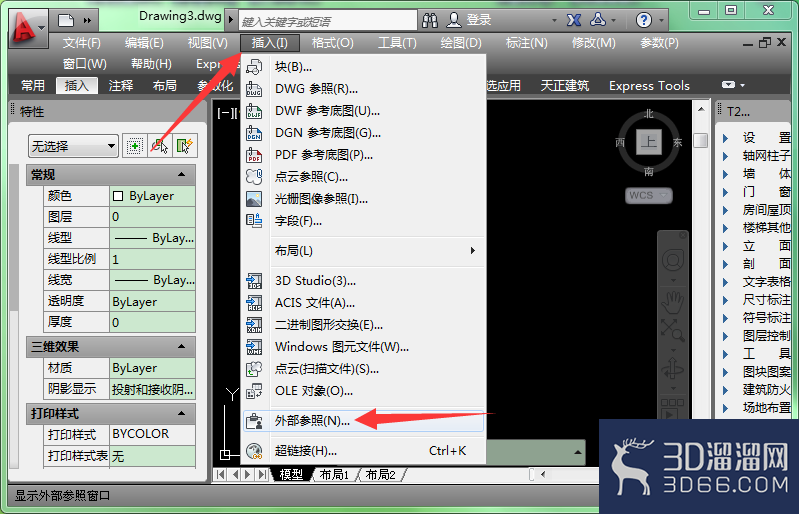
Task: Open the Insert (I) menu
Action: (270, 43)
